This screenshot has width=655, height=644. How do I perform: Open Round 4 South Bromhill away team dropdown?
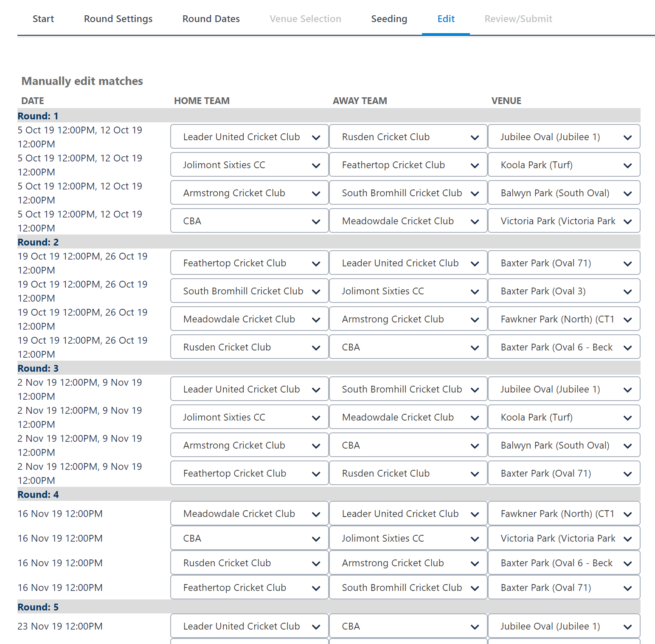408,587
